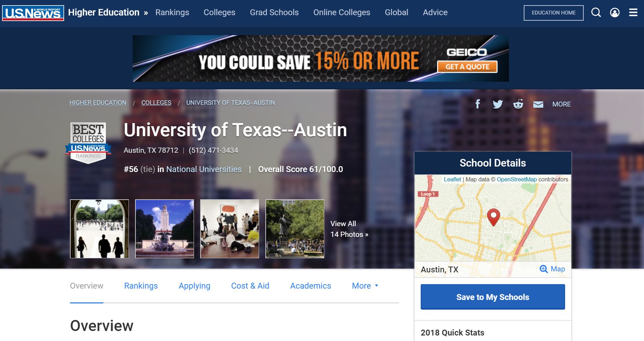The height and width of the screenshot is (341, 644).
Task: Open the UT Tower photo thumbnail
Action: 165,229
